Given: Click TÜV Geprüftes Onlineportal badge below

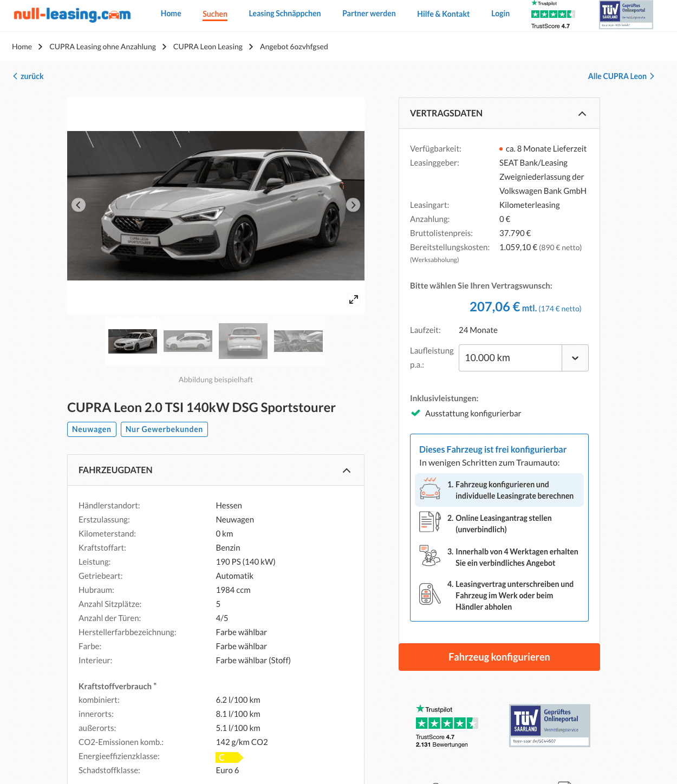Looking at the screenshot, I should pos(550,726).
